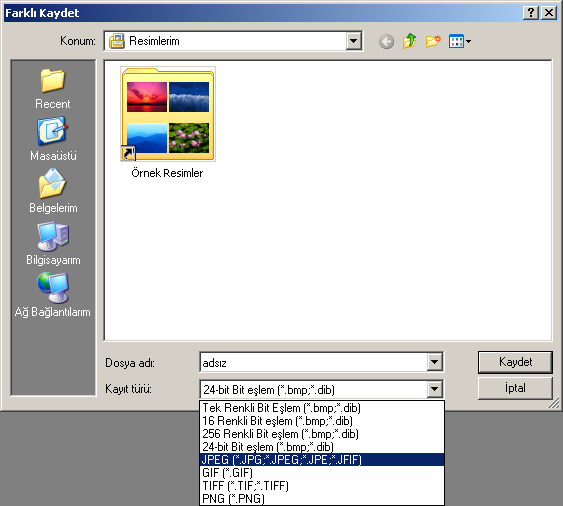Choose PNG (*.PNG) file type

tap(322, 498)
